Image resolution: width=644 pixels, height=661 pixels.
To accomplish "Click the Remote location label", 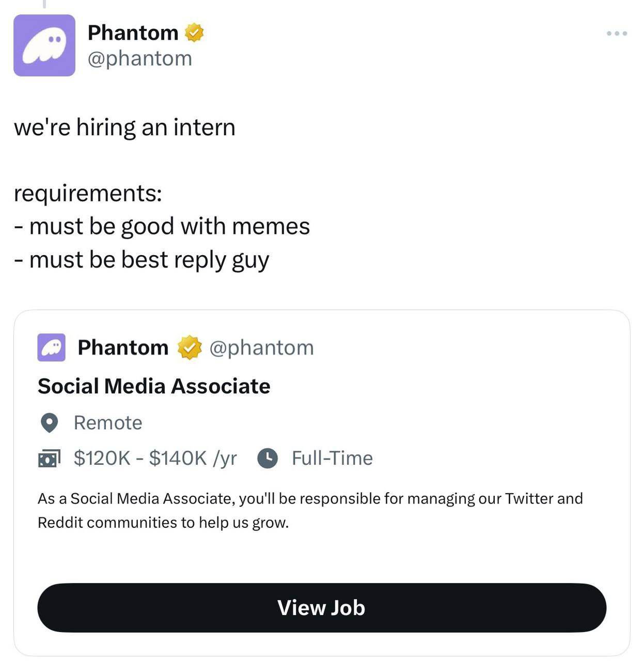I will pos(108,423).
